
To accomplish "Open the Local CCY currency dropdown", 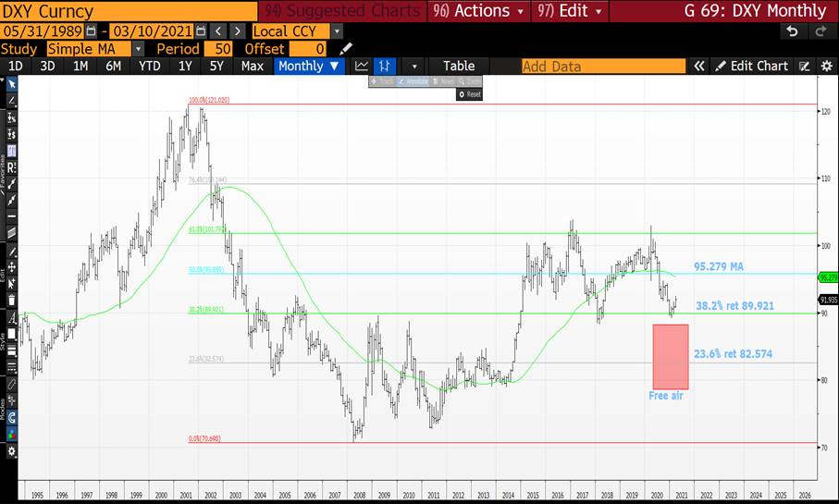I will tap(337, 31).
